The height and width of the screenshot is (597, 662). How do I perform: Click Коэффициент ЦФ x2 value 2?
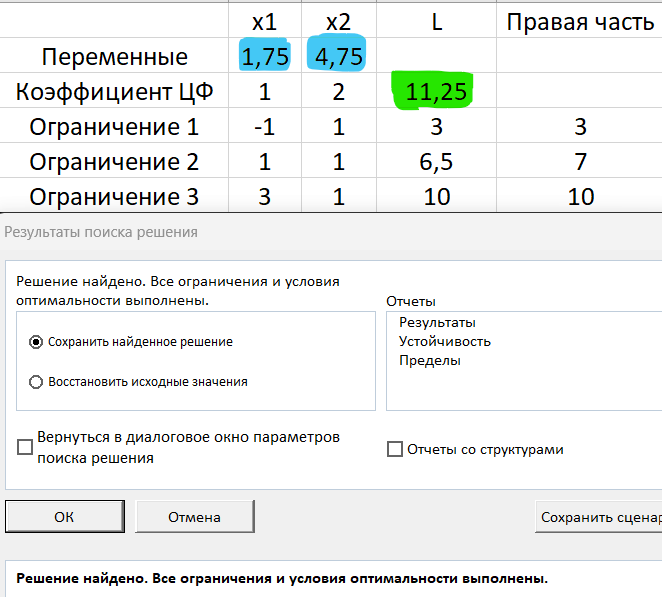pyautogui.click(x=339, y=91)
